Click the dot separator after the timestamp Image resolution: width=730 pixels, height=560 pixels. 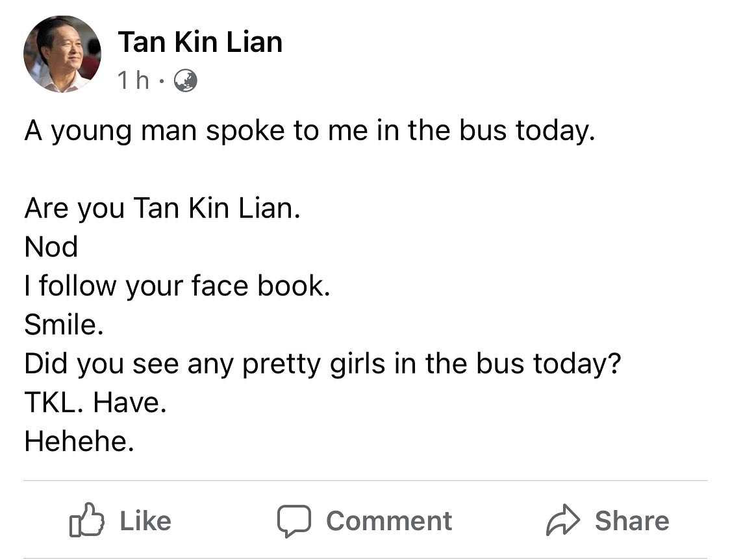point(161,81)
